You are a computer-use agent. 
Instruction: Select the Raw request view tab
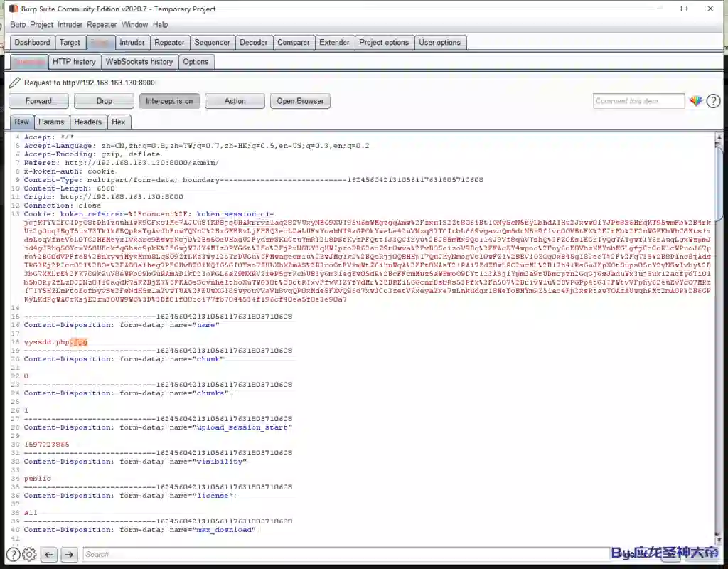22,122
